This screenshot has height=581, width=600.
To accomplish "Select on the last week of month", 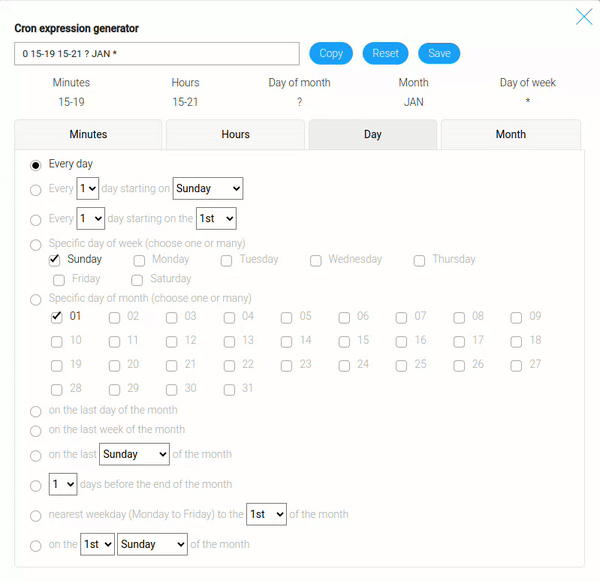I will [x=36, y=431].
